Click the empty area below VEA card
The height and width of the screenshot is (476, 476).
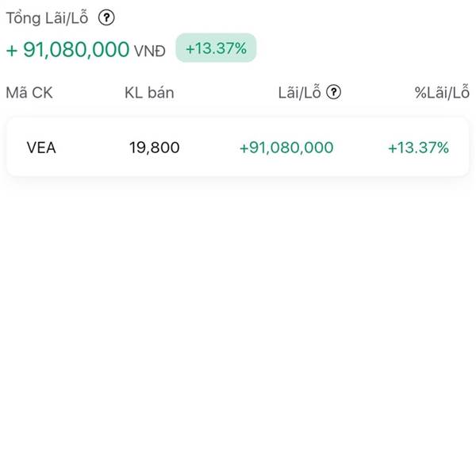click(238, 317)
